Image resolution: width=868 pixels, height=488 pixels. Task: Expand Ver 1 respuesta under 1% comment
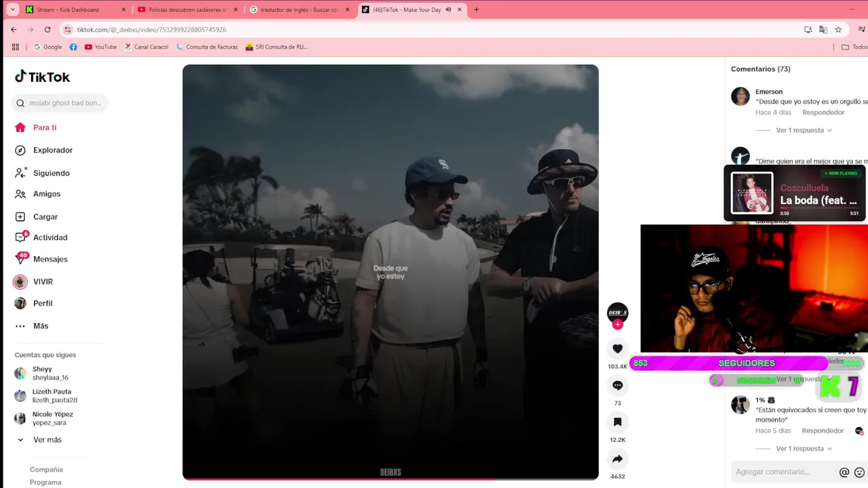click(x=804, y=449)
